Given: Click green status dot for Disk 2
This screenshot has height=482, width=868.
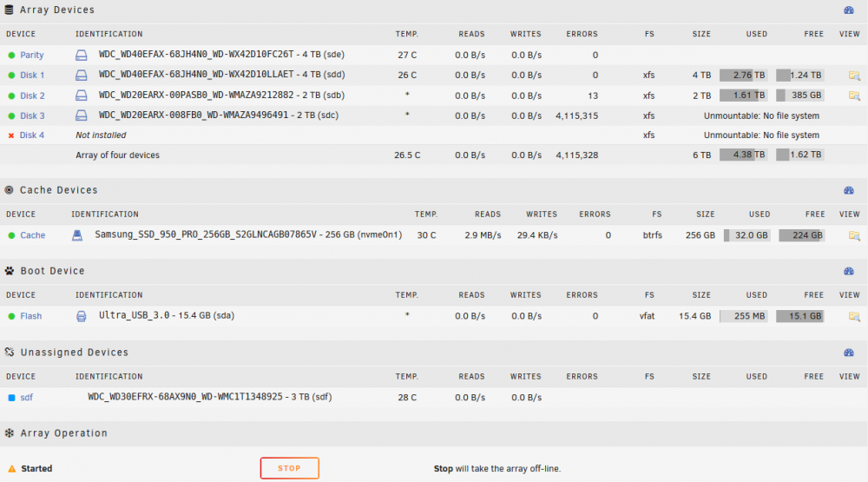Looking at the screenshot, I should (x=11, y=96).
